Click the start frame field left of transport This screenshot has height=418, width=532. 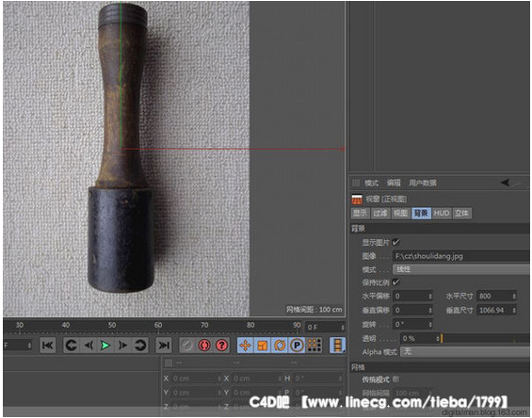pyautogui.click(x=14, y=346)
